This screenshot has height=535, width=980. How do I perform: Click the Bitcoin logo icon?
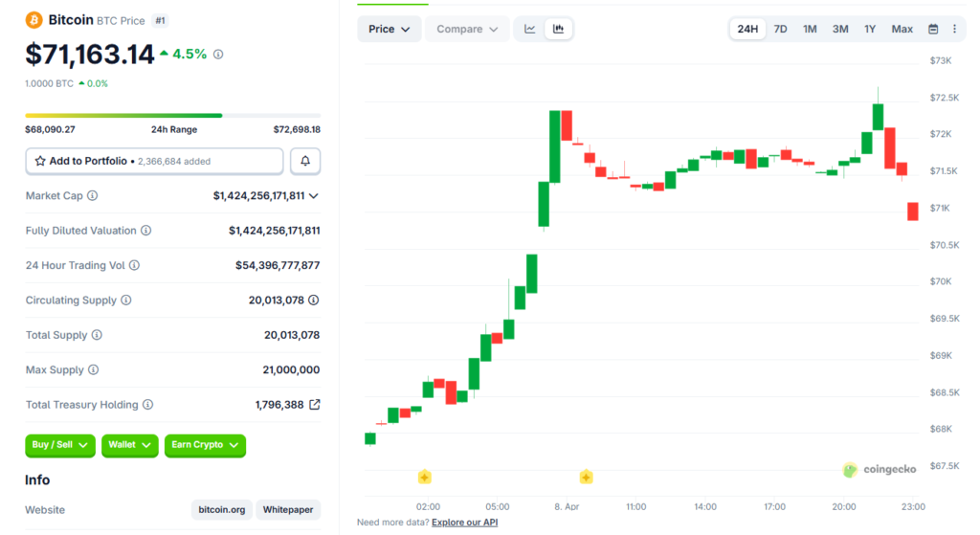(34, 20)
